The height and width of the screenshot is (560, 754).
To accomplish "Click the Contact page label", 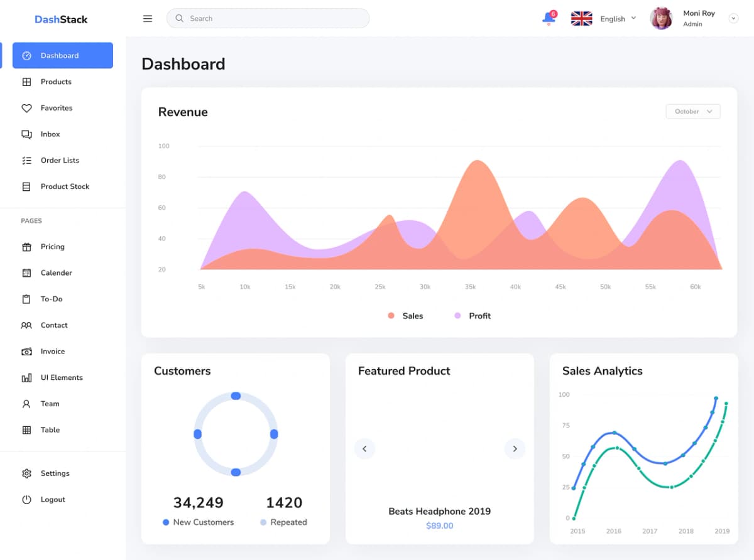I will tap(54, 326).
